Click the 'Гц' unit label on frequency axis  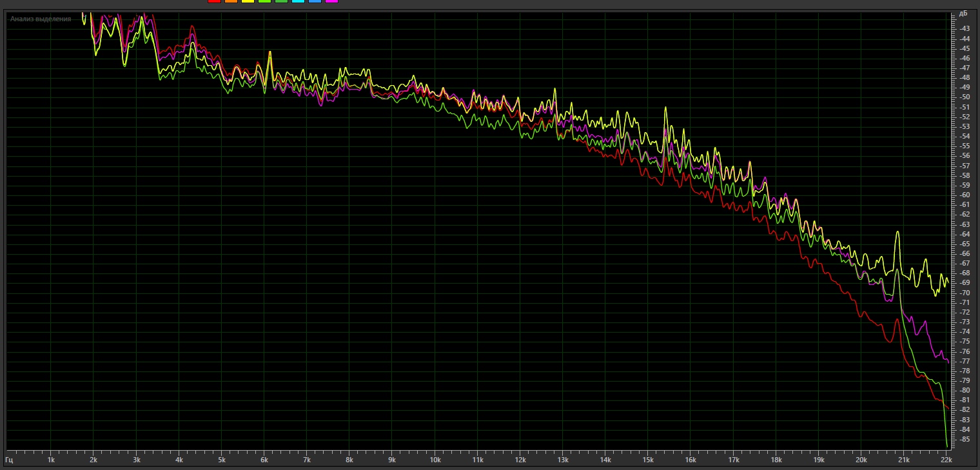9,460
